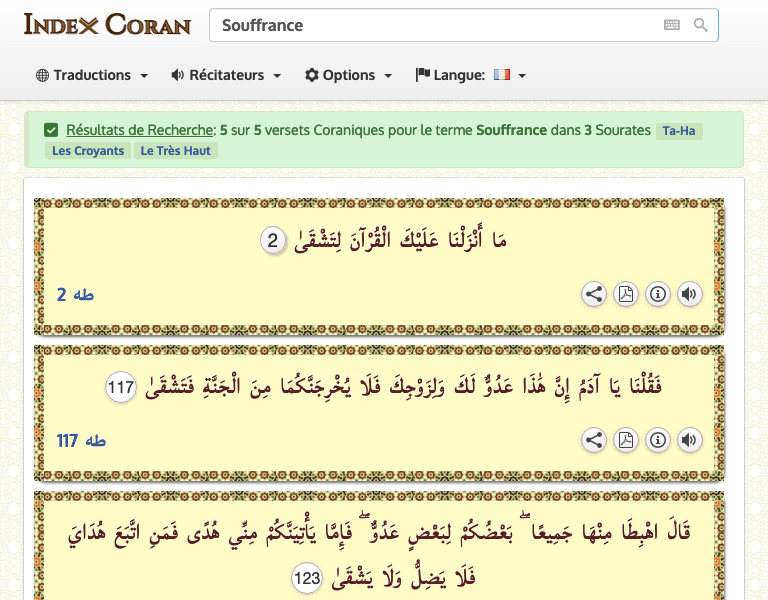Open the Récitateurs dropdown menu
Viewport: 768px width, 600px height.
(x=226, y=75)
